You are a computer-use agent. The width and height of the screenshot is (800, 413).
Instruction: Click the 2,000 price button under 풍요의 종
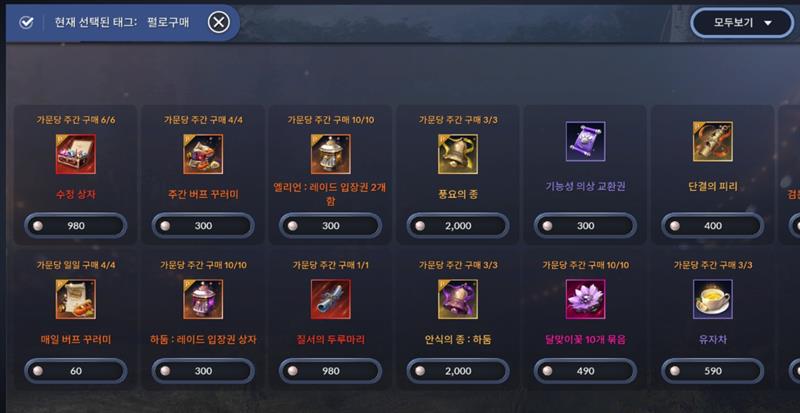coord(458,226)
